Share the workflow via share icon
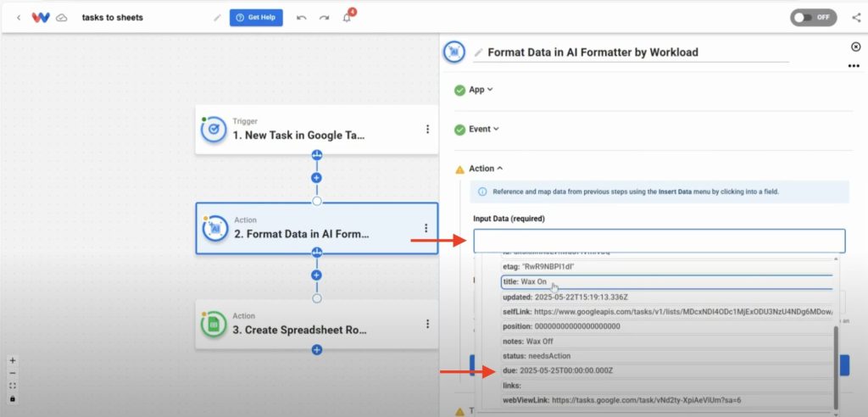Viewport: 868px width, 417px height. (x=856, y=18)
